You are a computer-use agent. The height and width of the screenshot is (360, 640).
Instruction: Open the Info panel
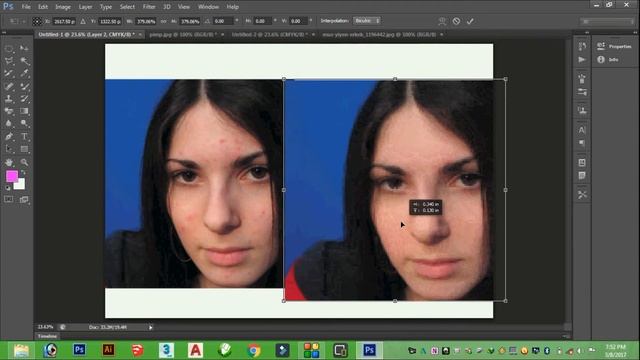(608, 60)
